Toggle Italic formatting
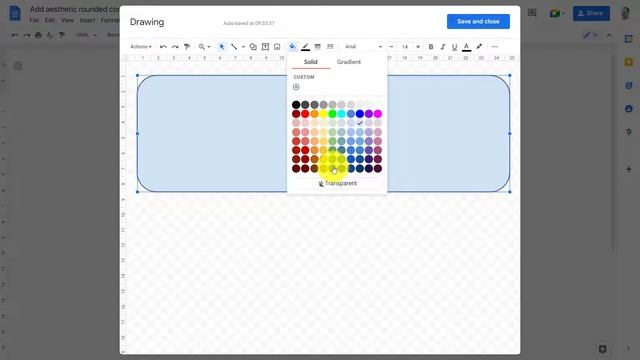Viewport: 640px width, 360px height. point(443,47)
